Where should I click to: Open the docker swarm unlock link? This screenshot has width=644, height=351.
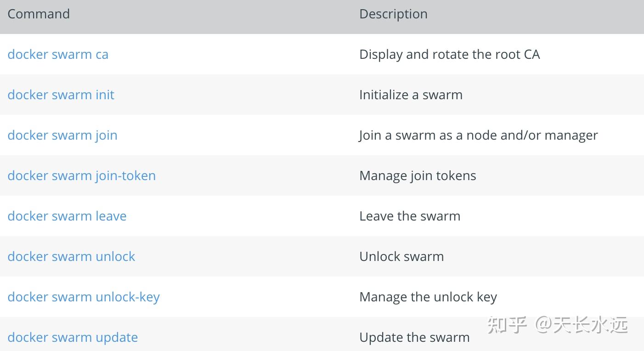(71, 256)
